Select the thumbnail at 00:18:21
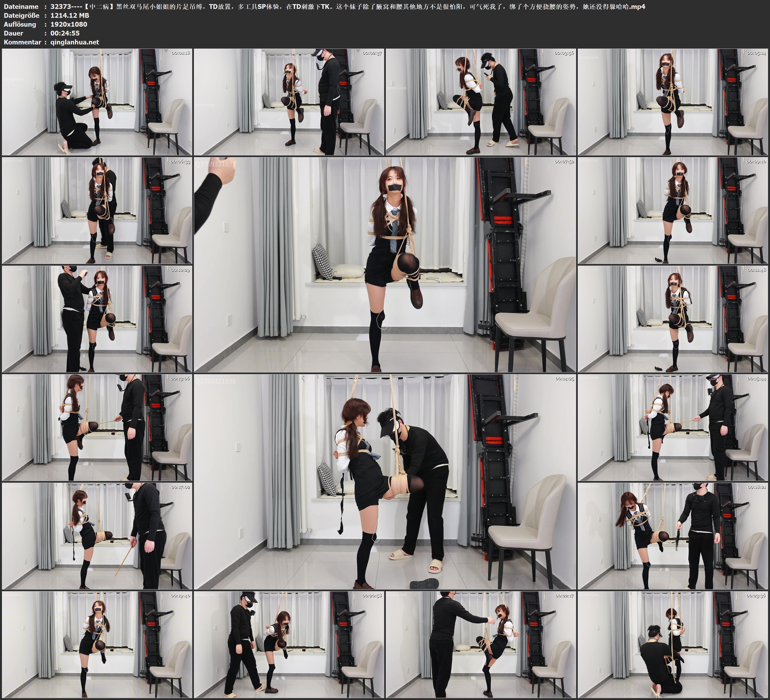This screenshot has height=700, width=770. tap(673, 536)
